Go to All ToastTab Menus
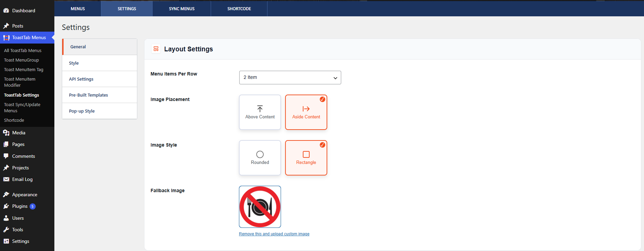 click(x=23, y=50)
